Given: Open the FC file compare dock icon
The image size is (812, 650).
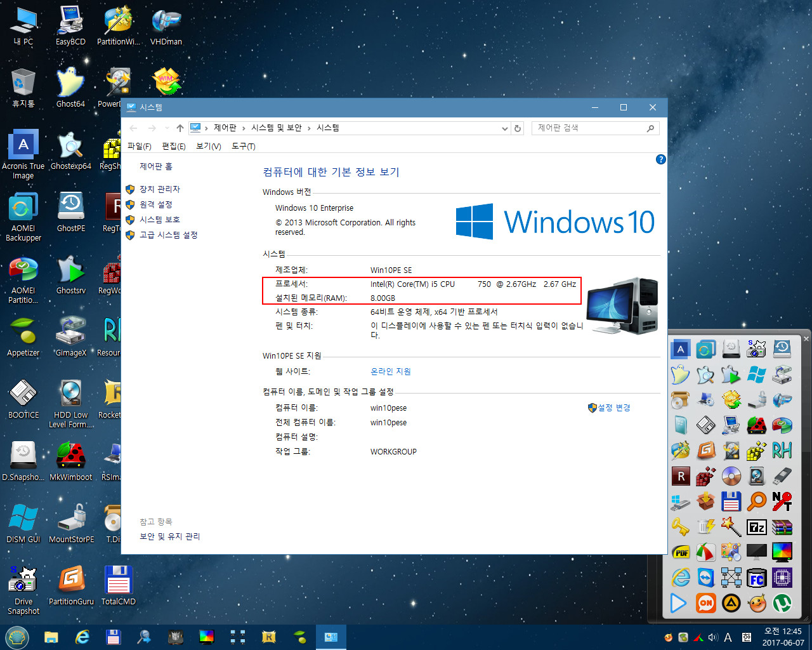Looking at the screenshot, I should (x=757, y=578).
